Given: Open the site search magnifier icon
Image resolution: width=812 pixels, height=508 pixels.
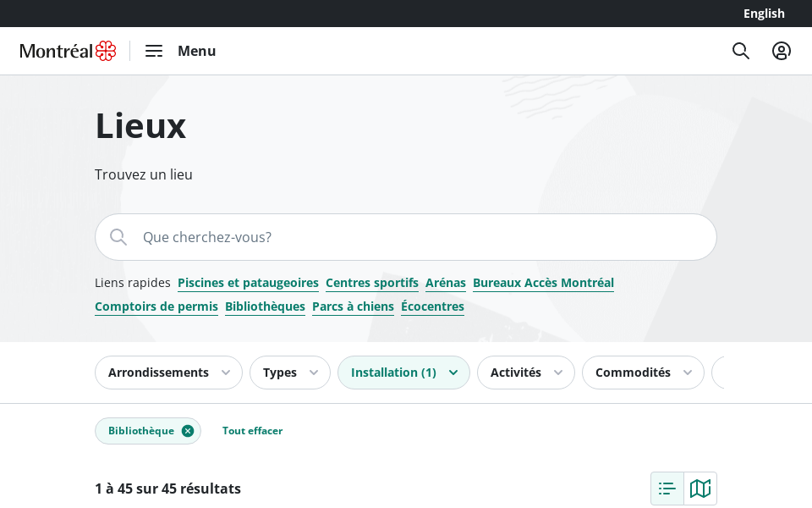Looking at the screenshot, I should [x=741, y=51].
